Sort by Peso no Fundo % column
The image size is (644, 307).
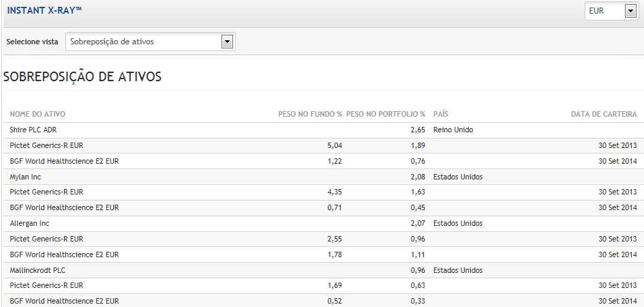click(x=309, y=114)
